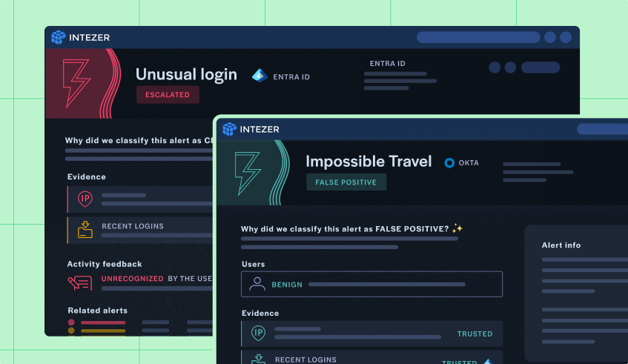This screenshot has width=628, height=364.
Task: Click the Alert info panel heading
Action: 561,245
